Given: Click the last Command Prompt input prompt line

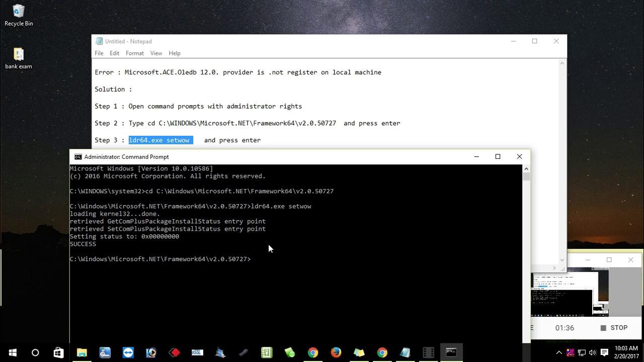Looking at the screenshot, I should tap(160, 259).
